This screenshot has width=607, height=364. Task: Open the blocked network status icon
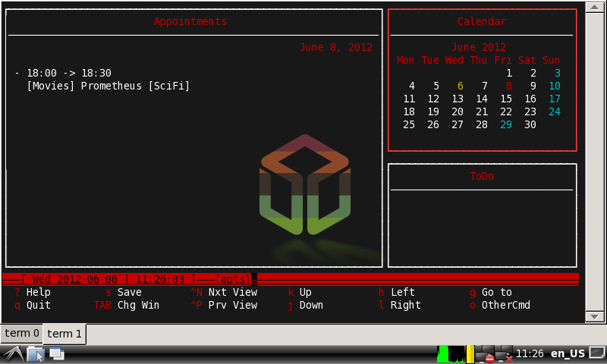click(x=485, y=354)
